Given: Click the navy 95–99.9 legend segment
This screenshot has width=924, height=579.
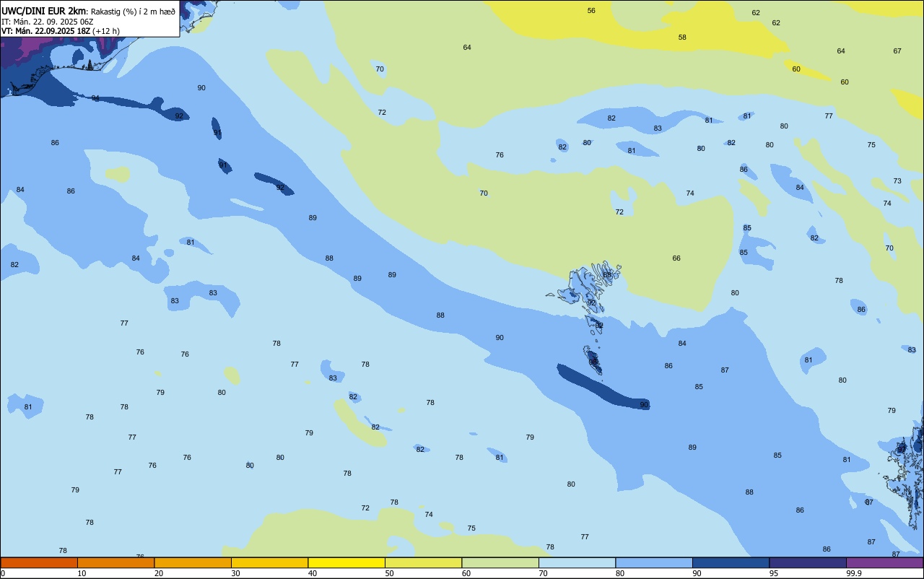Looking at the screenshot, I should pos(808,562).
